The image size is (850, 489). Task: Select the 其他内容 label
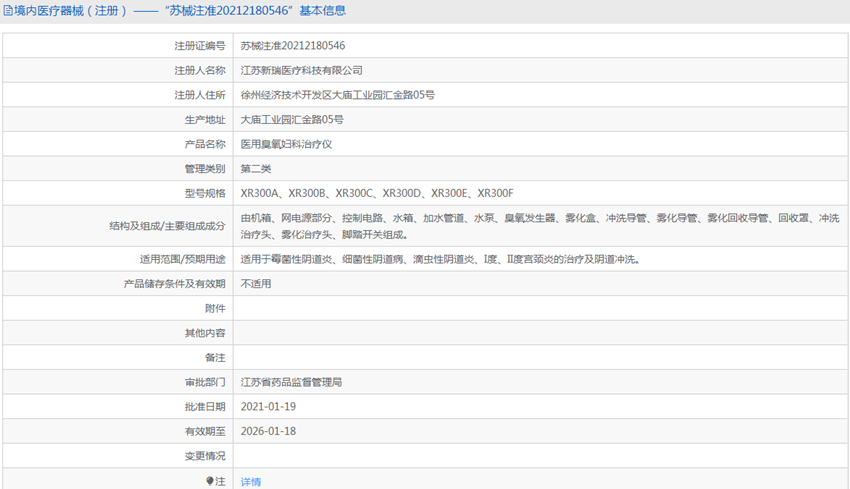pos(205,333)
